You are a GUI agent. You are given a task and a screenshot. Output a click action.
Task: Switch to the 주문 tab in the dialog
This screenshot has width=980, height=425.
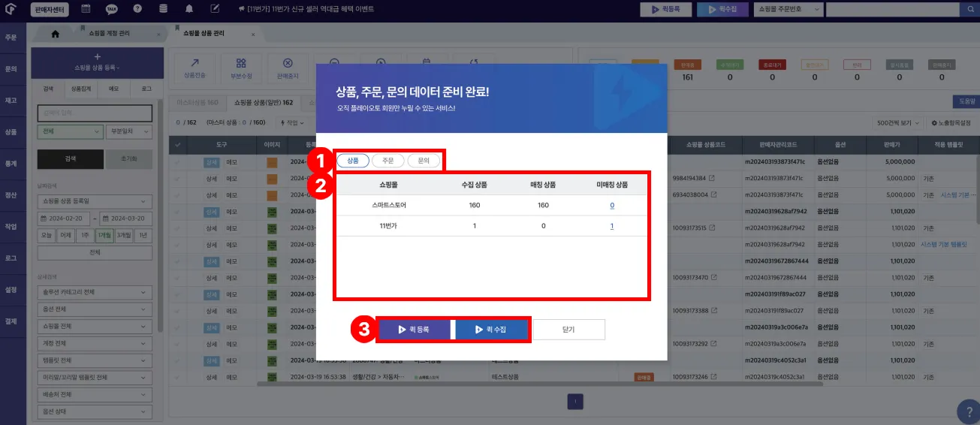(x=388, y=160)
